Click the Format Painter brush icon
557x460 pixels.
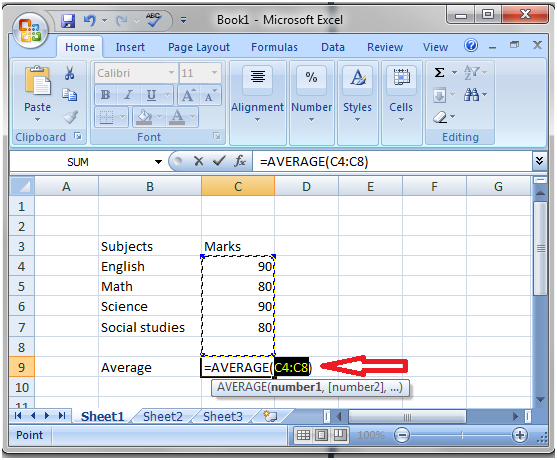70,117
